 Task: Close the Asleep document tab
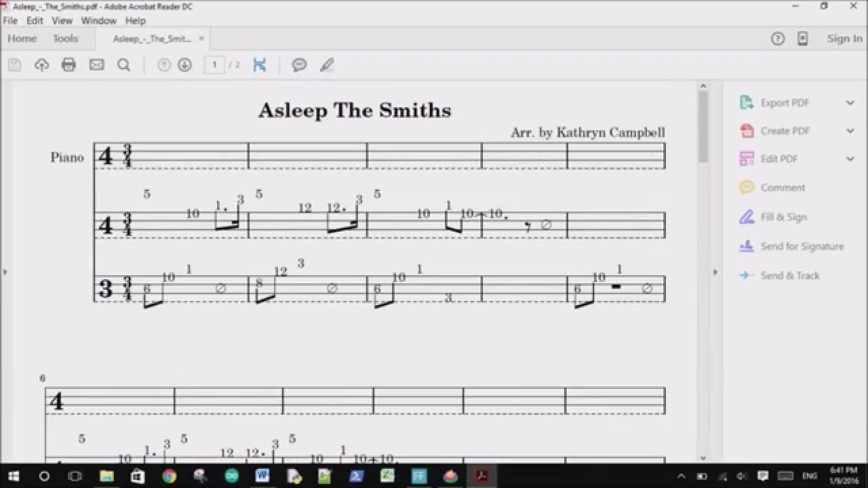201,39
